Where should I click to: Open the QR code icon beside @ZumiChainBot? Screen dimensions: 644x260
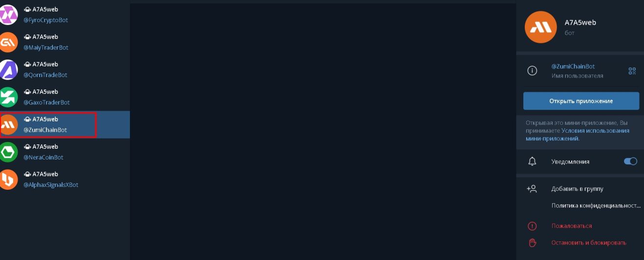tap(632, 71)
